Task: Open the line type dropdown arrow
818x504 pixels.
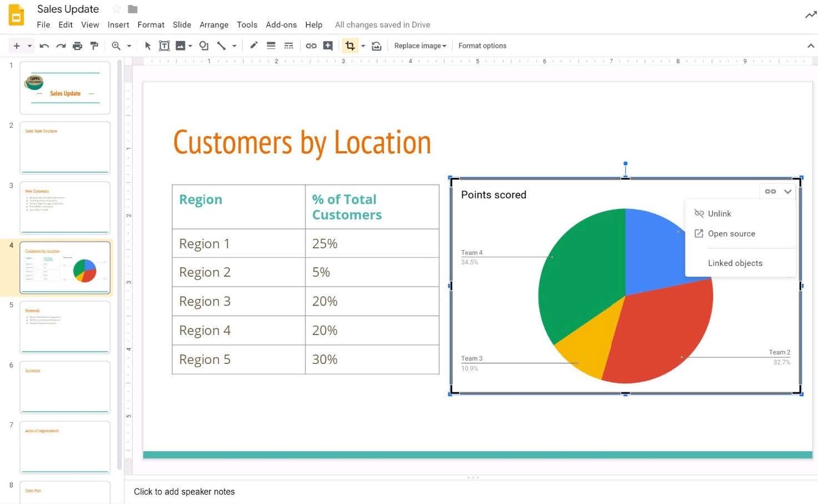Action: pyautogui.click(x=235, y=46)
